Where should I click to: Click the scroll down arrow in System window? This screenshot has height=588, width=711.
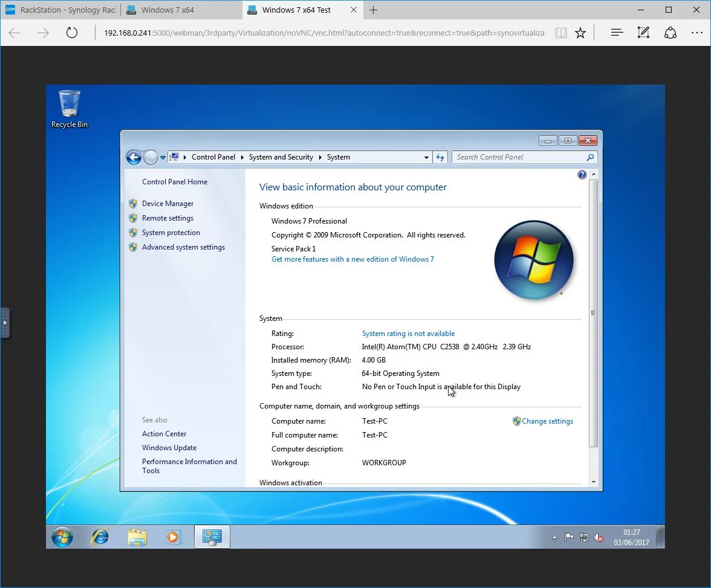point(594,482)
